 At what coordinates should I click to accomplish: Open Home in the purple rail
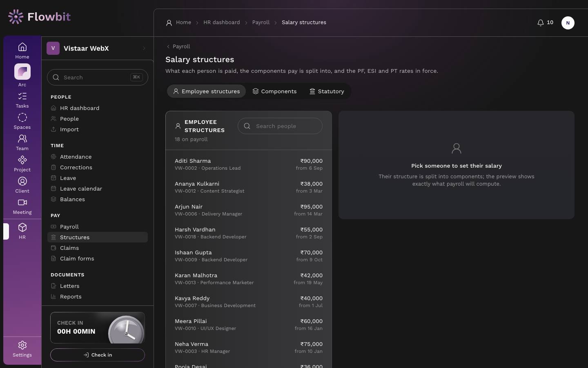pos(22,51)
